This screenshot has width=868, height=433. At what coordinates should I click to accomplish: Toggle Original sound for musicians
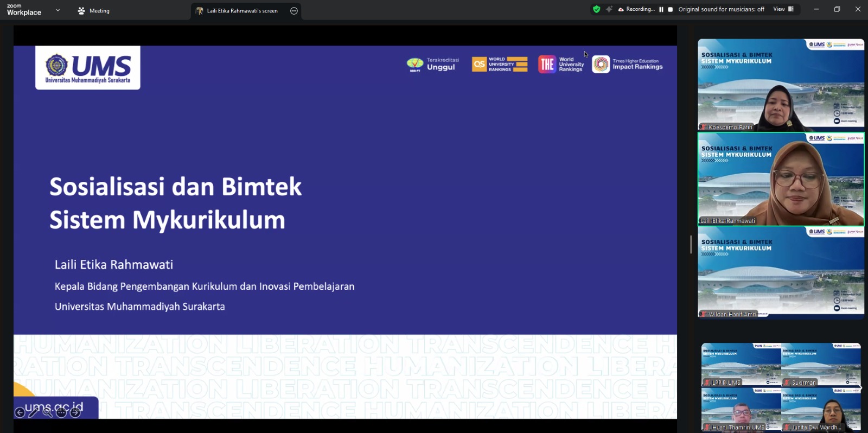721,9
